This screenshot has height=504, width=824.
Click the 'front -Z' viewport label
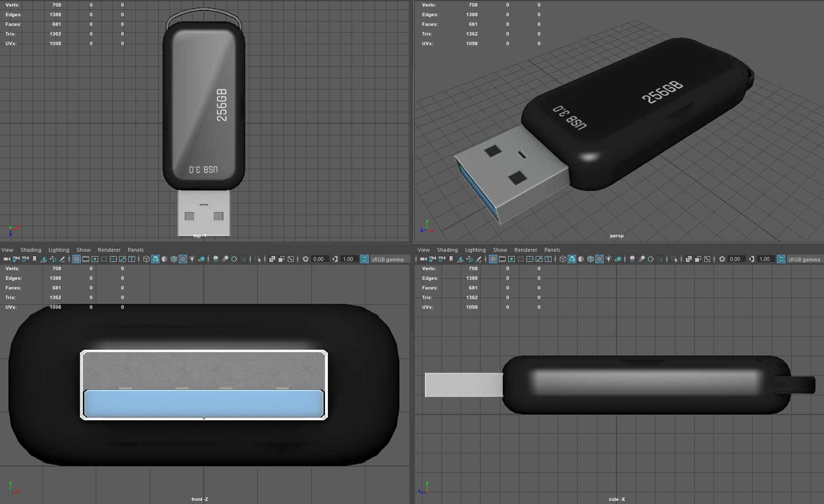point(199,499)
